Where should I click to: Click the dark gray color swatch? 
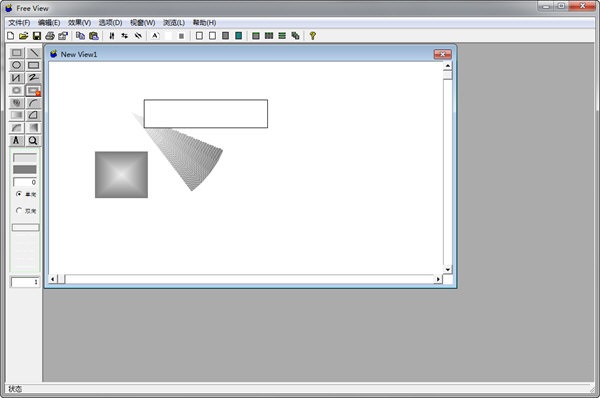(x=25, y=170)
